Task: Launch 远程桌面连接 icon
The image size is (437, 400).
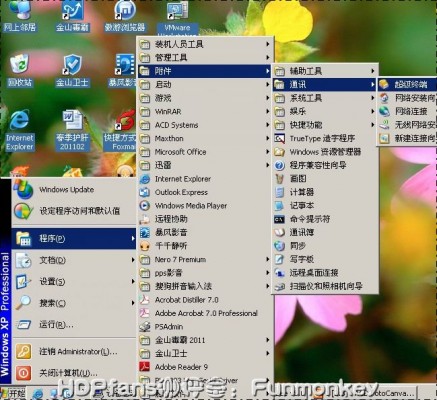Action: (279, 273)
